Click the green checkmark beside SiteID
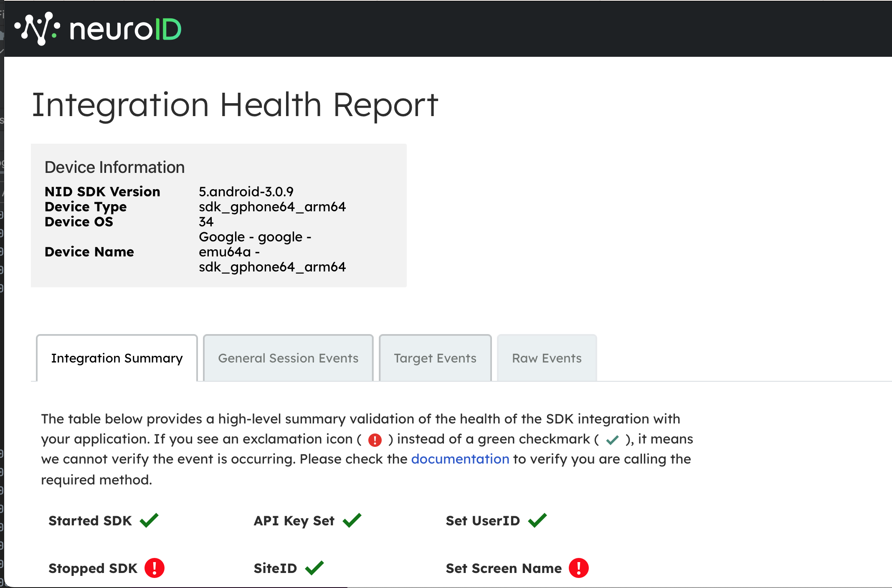The image size is (892, 588). 314,568
